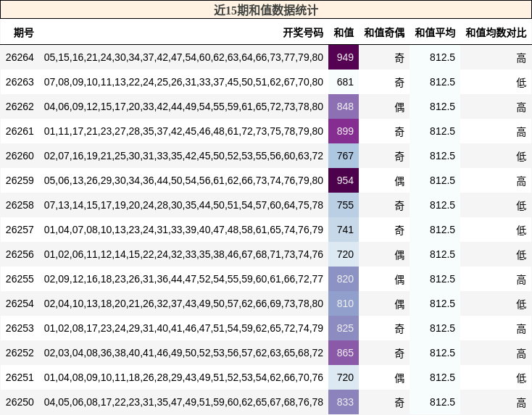Click the 和值 column header
This screenshot has width=532, height=415.
point(344,33)
